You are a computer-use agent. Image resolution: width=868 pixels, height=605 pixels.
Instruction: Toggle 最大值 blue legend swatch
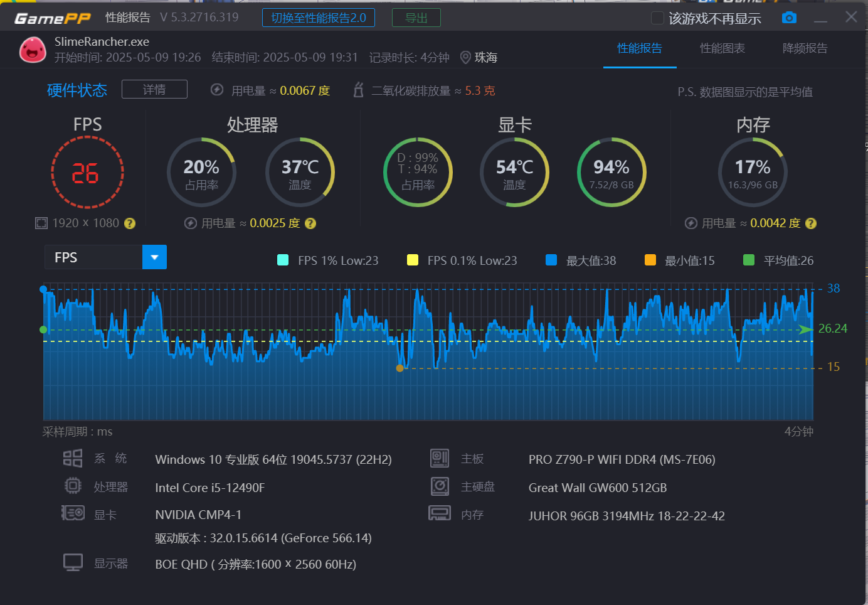point(551,260)
